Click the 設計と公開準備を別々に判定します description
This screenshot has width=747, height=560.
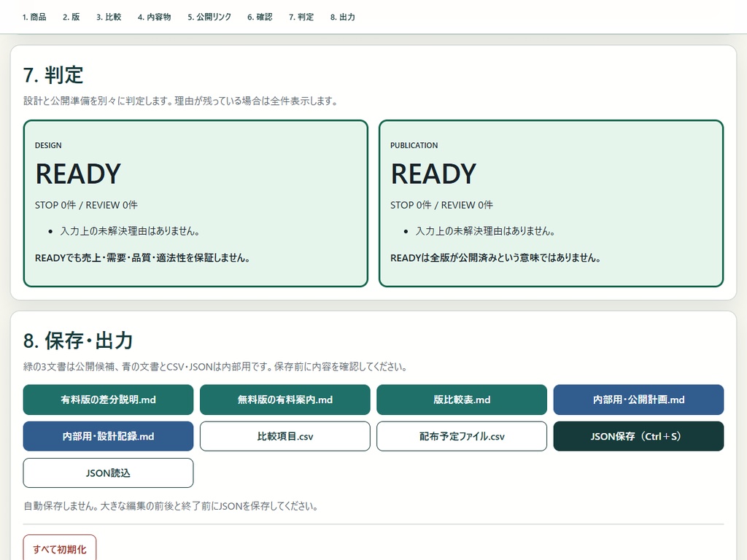click(x=181, y=101)
